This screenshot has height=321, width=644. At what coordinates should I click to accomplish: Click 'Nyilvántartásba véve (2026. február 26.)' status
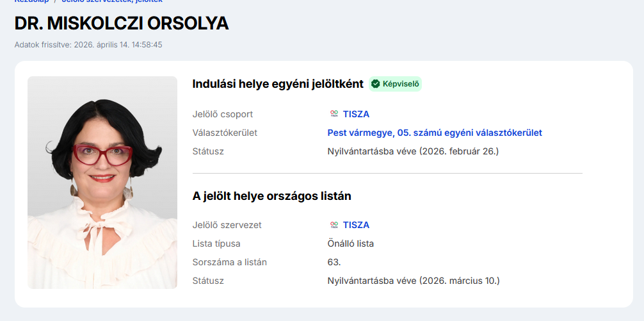click(x=413, y=151)
